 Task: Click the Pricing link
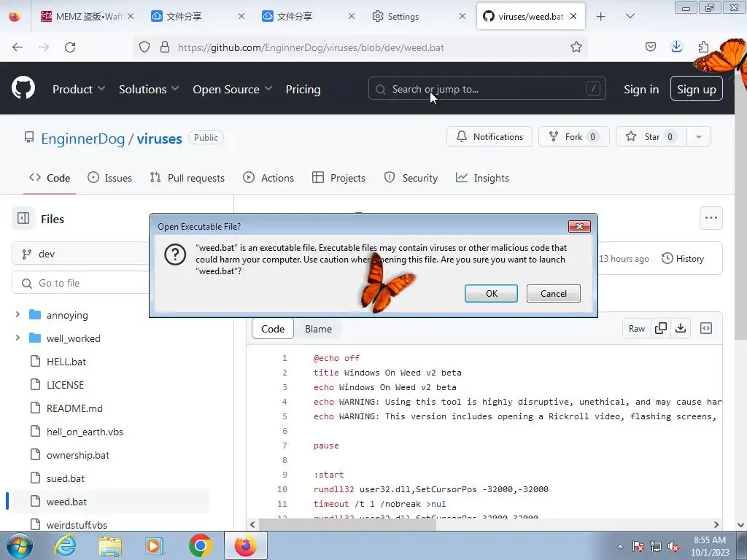[x=303, y=89]
